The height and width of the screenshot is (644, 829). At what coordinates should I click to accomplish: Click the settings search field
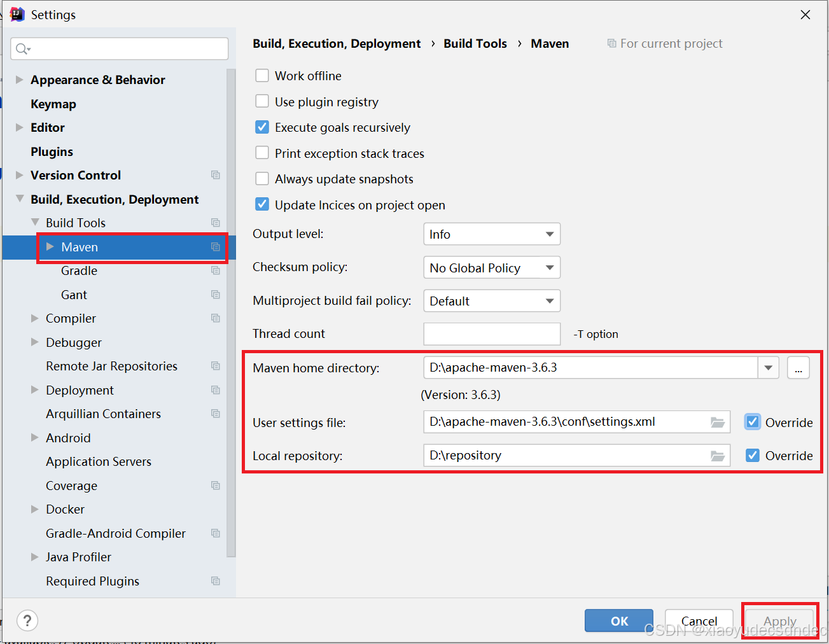120,49
